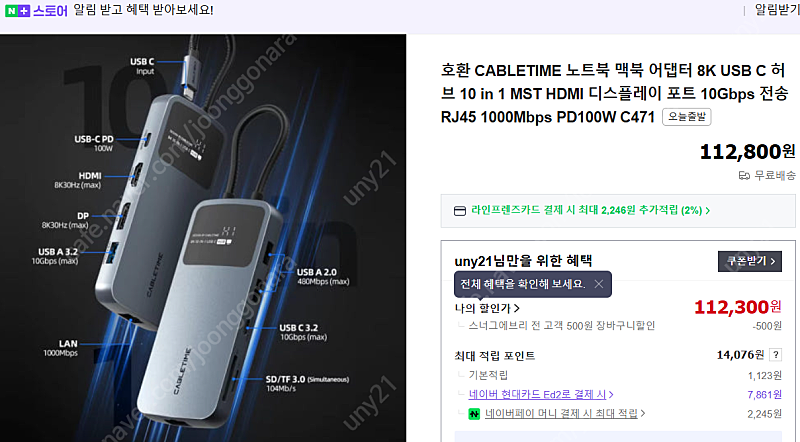Image resolution: width=800 pixels, height=442 pixels.
Task: Click the 최대 적립 포인트 label
Action: [x=495, y=356]
